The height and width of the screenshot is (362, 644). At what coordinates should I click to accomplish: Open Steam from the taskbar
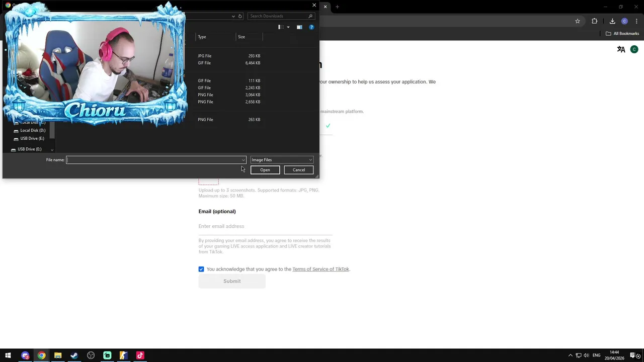point(74,355)
